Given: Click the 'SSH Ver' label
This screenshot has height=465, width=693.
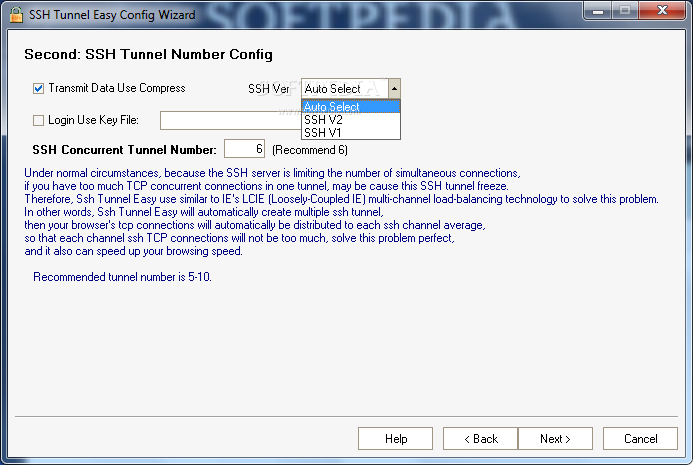Looking at the screenshot, I should [x=269, y=89].
